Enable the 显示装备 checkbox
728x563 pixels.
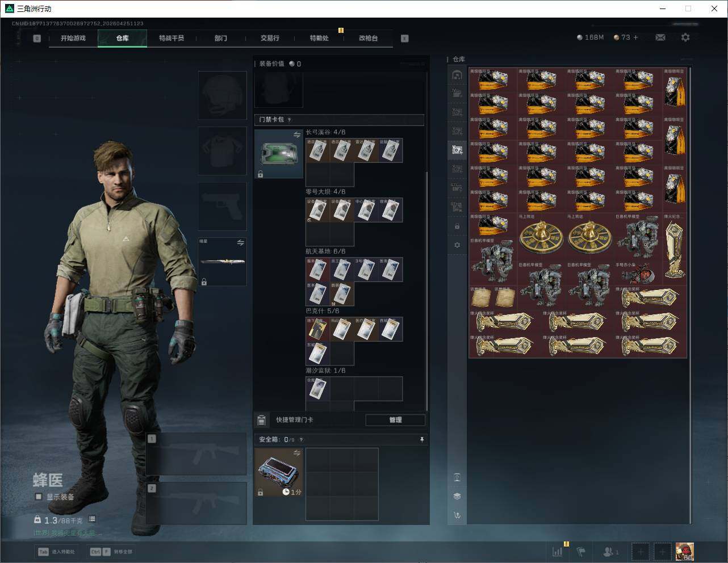coord(39,497)
